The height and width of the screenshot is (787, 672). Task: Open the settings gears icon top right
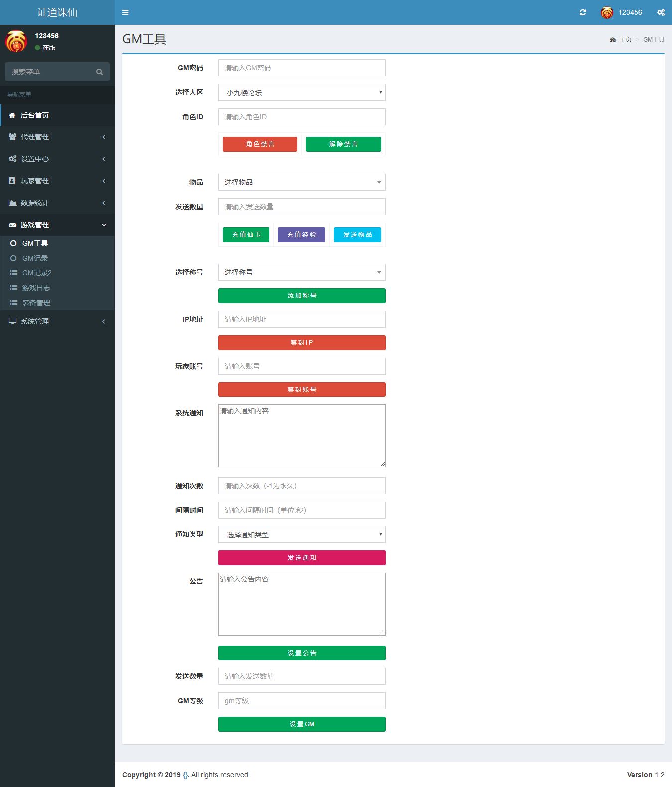pyautogui.click(x=661, y=12)
